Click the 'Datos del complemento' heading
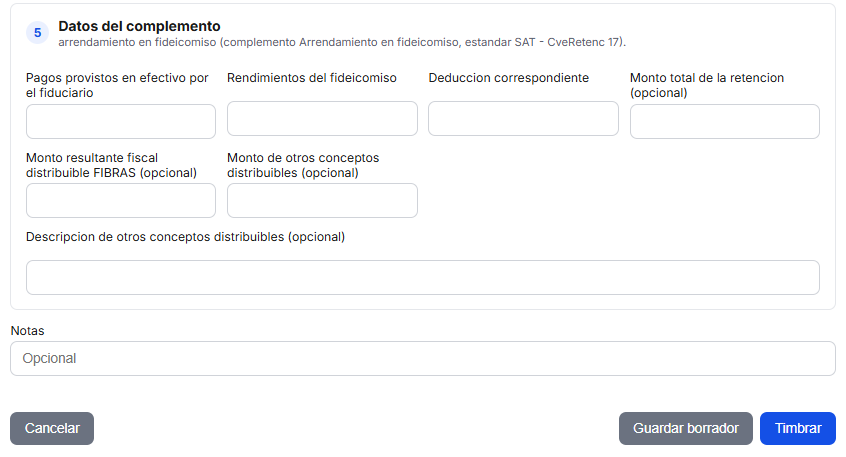Image resolution: width=846 pixels, height=457 pixels. click(x=139, y=26)
